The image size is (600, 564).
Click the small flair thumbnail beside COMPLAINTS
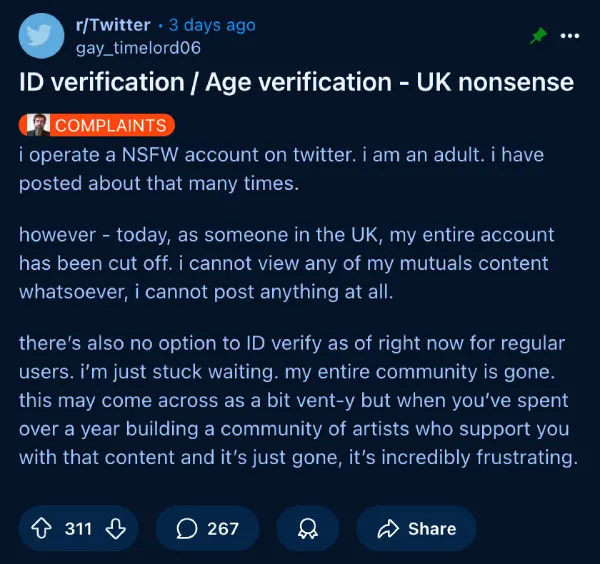point(34,125)
